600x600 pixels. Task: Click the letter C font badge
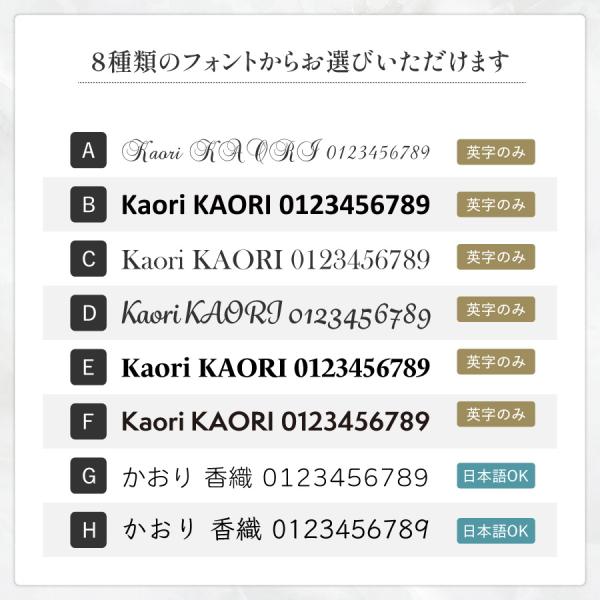point(89,259)
